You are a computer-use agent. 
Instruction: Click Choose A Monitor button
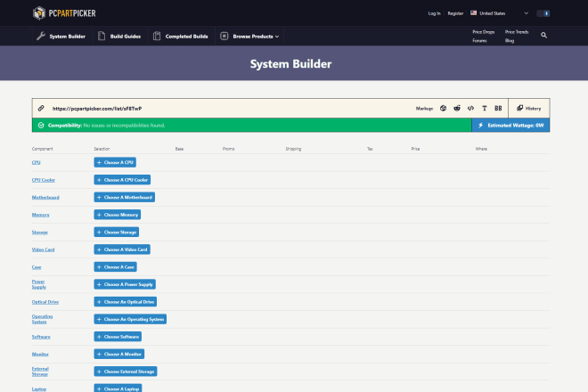118,354
